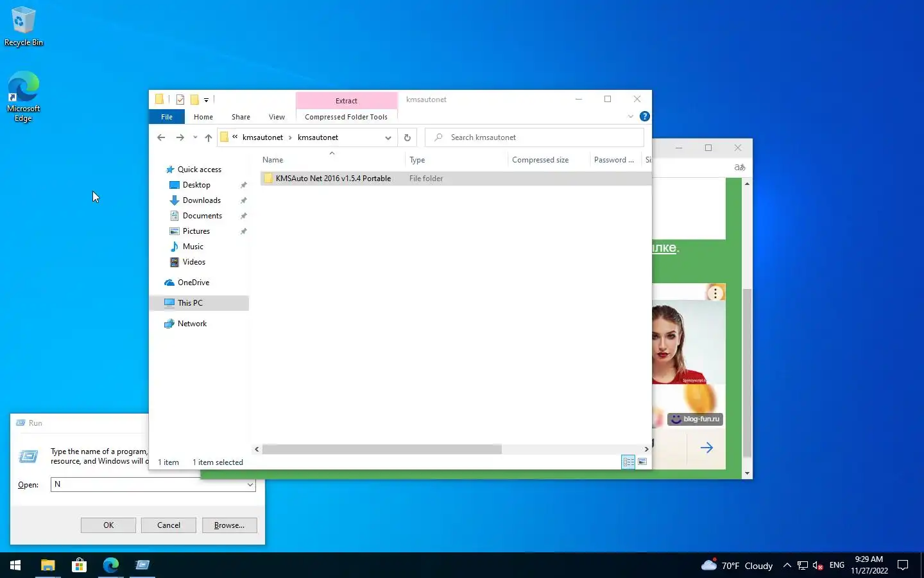Screen dimensions: 924x578
Task: Open the File menu in Explorer
Action: point(167,117)
